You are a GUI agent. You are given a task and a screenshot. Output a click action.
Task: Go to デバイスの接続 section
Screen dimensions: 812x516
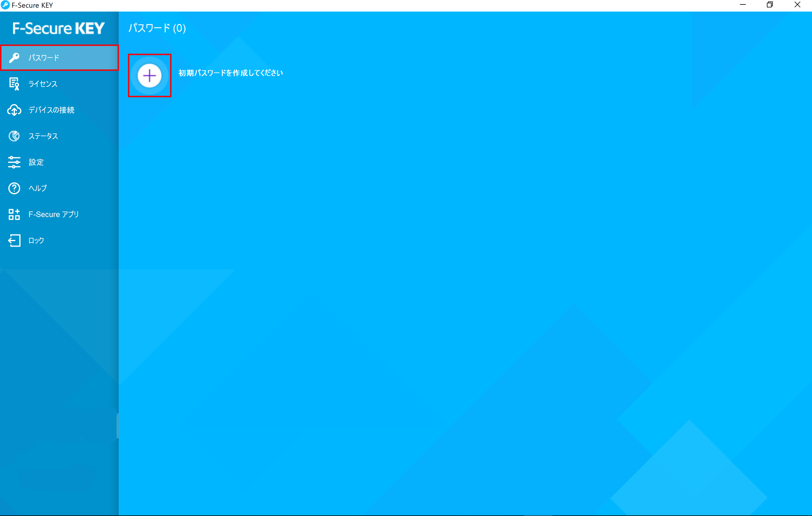(x=59, y=110)
